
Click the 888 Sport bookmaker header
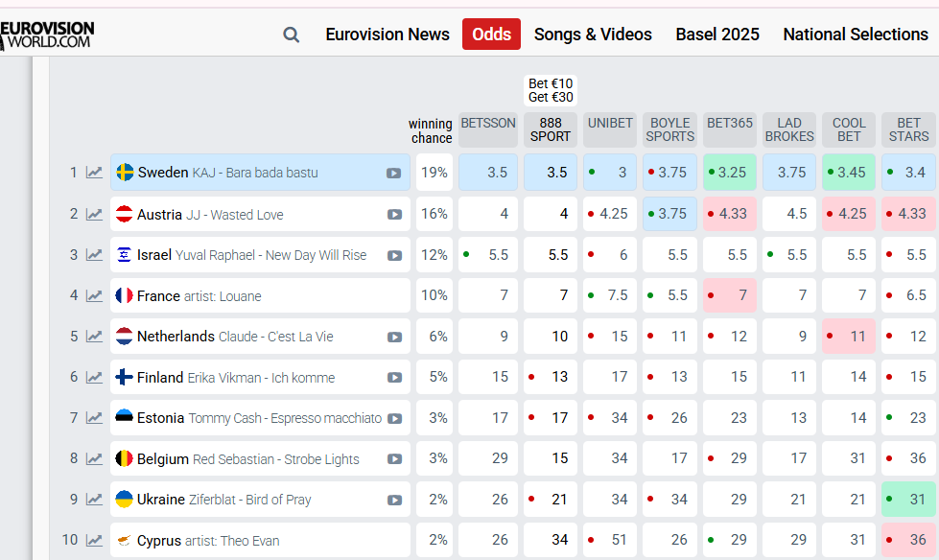click(551, 129)
